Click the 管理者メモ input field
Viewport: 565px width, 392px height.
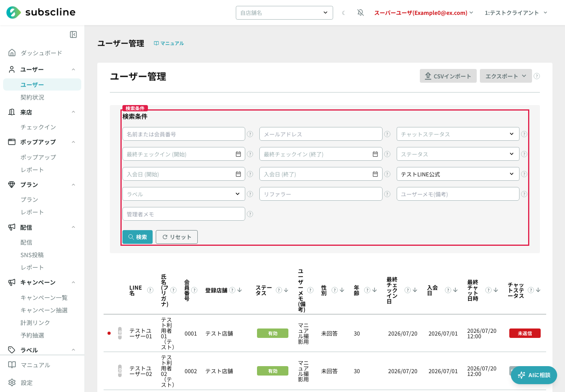tap(184, 214)
